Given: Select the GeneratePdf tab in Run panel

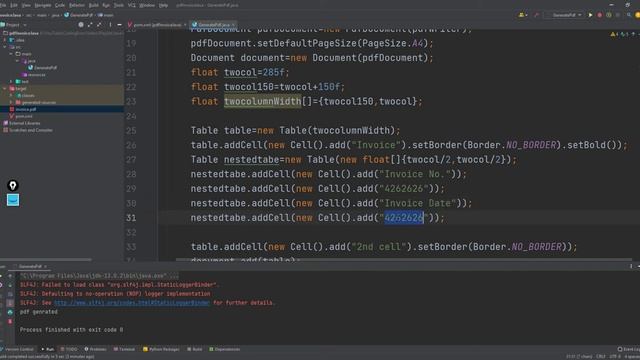Looking at the screenshot, I should (x=30, y=267).
